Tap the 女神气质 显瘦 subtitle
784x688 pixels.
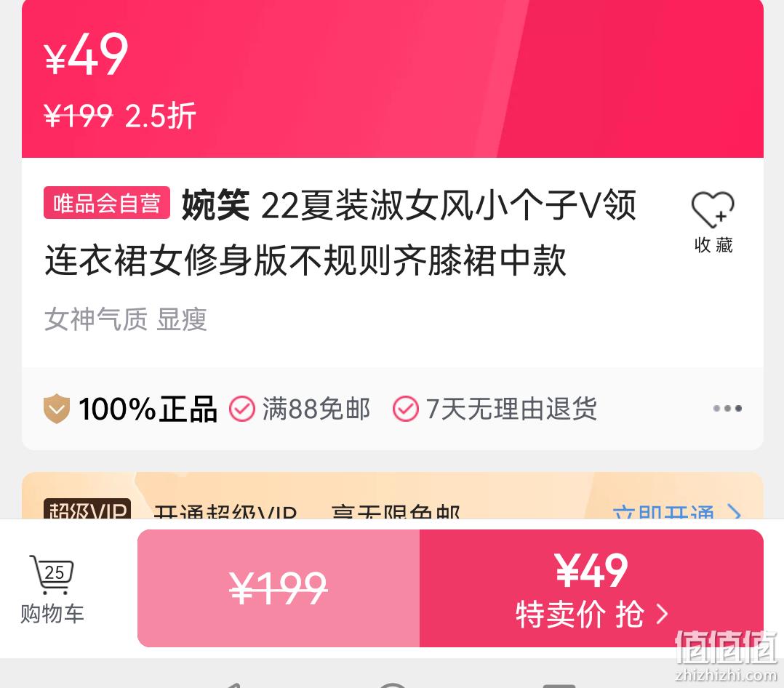(126, 319)
